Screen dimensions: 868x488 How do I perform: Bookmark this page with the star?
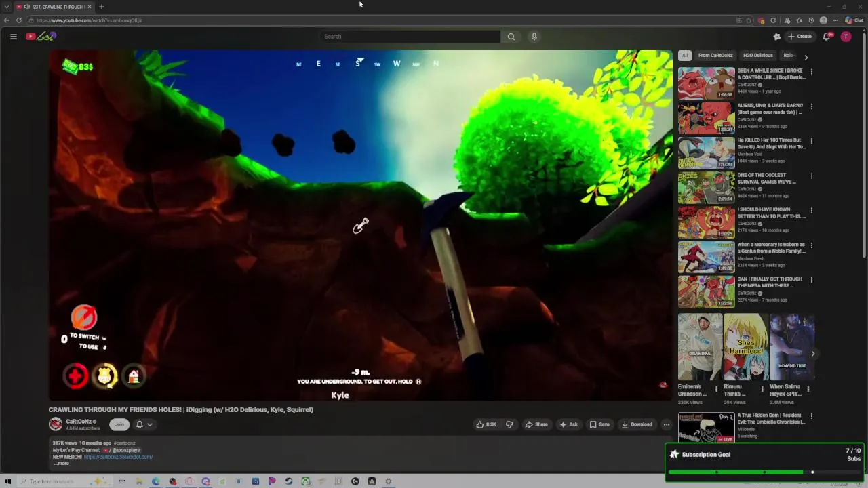tap(749, 20)
